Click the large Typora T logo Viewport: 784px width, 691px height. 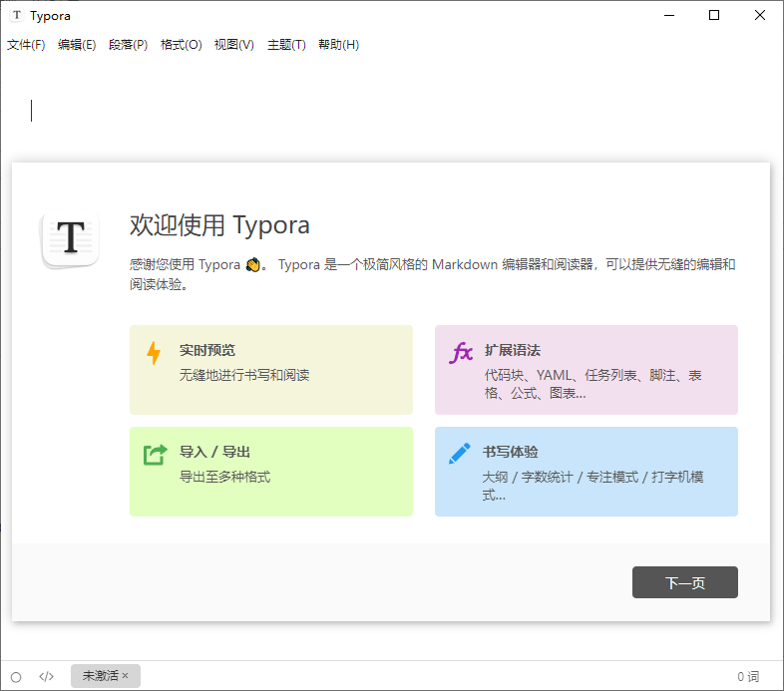point(70,239)
